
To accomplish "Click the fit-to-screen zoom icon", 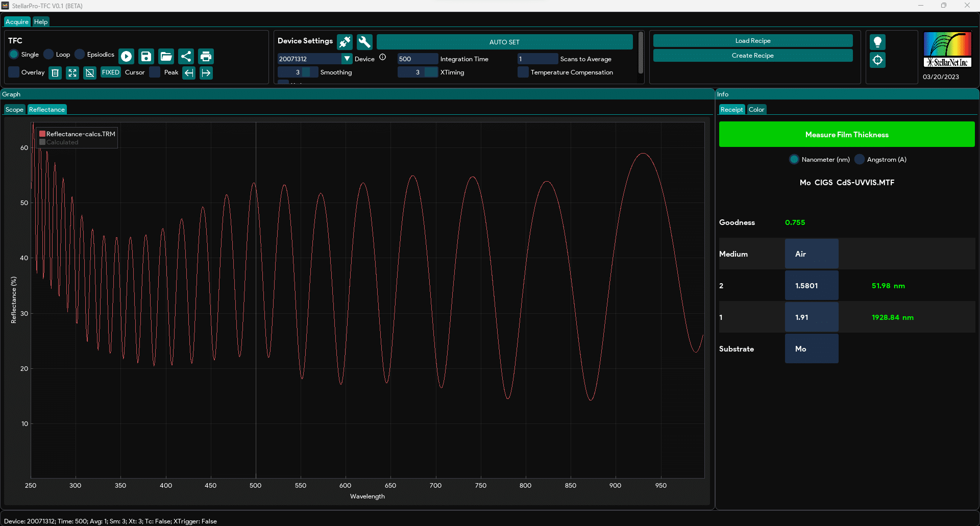I will 72,73.
